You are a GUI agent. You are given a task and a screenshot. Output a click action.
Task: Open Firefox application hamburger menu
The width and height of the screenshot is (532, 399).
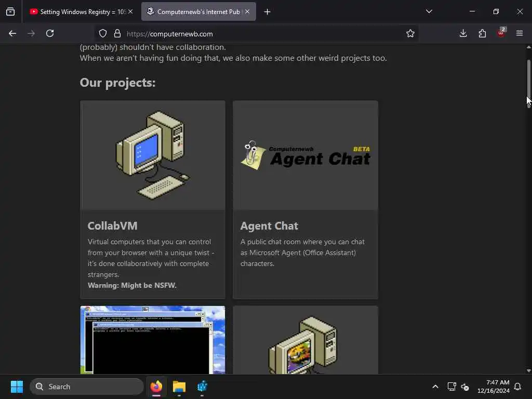pyautogui.click(x=520, y=33)
